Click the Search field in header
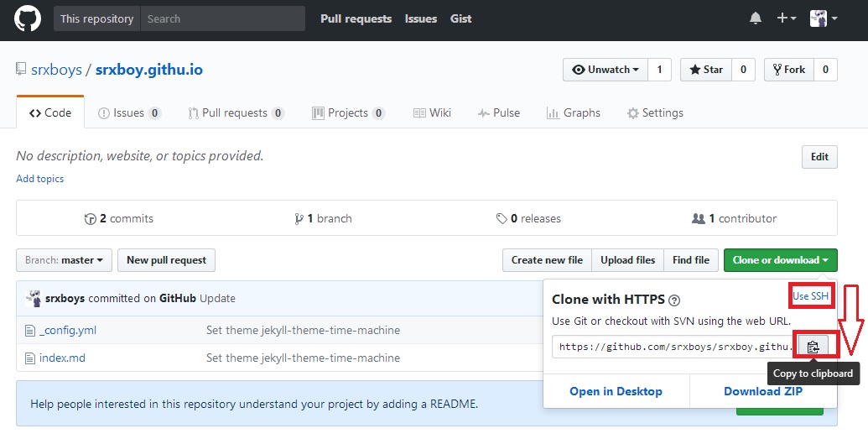The width and height of the screenshot is (868, 444). click(223, 18)
